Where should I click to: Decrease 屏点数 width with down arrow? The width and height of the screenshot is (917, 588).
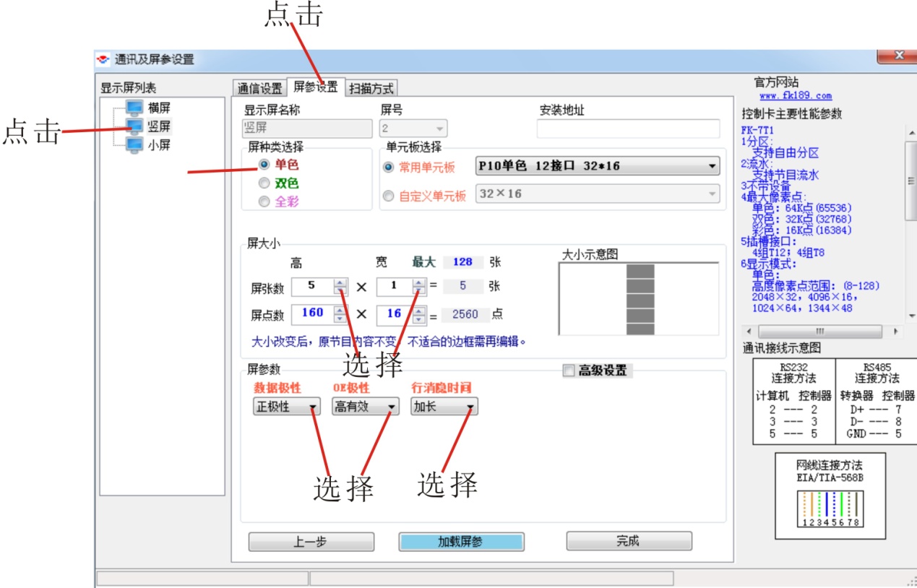(x=420, y=318)
